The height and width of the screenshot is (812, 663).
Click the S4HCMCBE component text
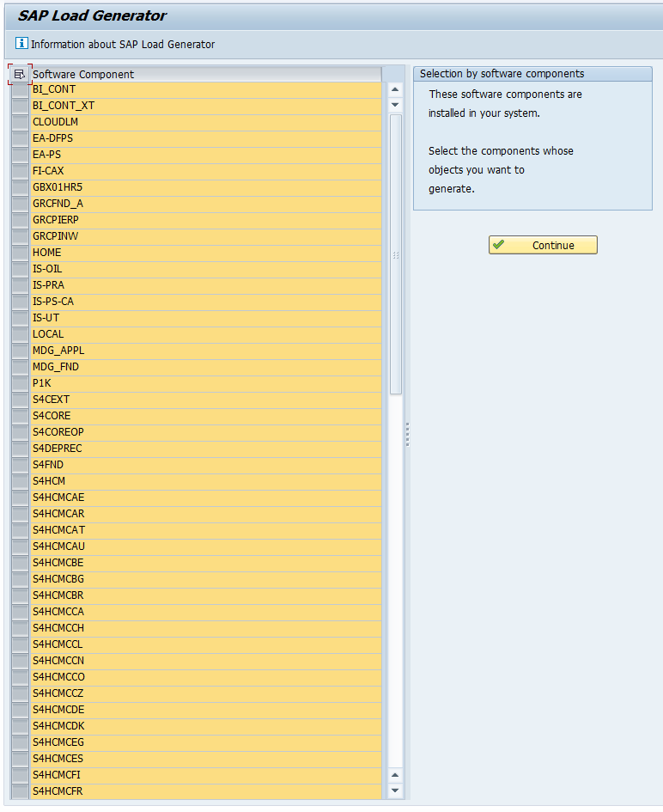[58, 563]
